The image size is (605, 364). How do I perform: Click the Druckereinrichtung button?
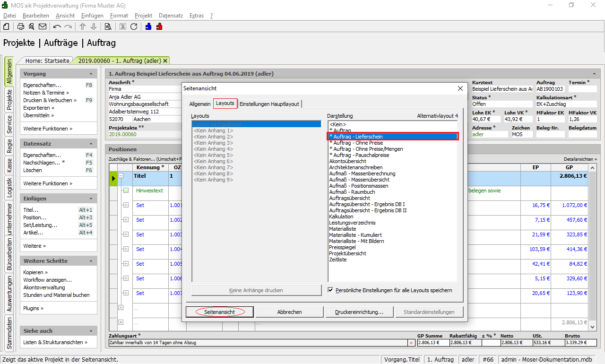359,312
